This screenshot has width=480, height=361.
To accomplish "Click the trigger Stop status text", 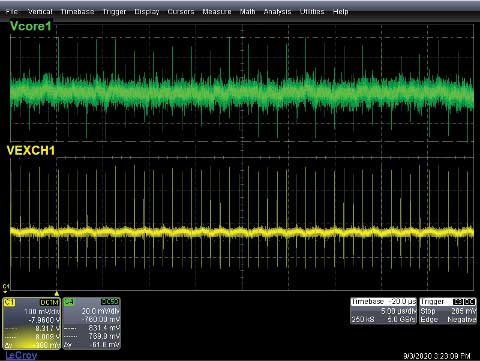I will [x=428, y=311].
